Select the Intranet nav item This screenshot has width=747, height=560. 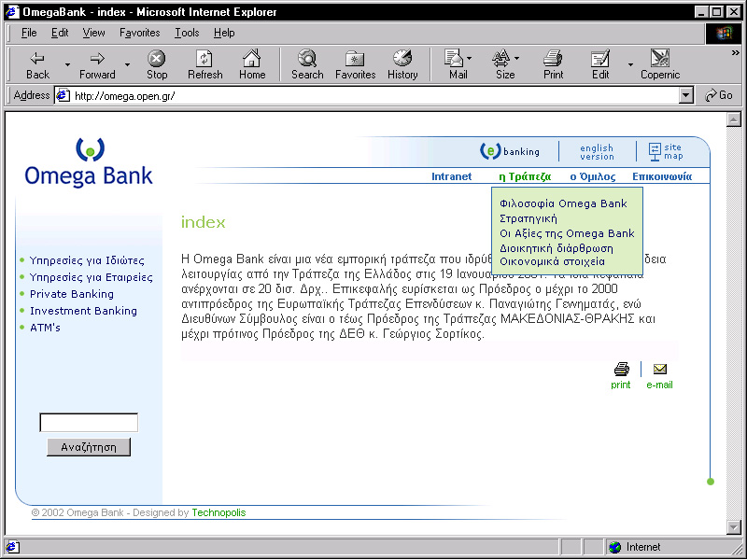pyautogui.click(x=451, y=176)
